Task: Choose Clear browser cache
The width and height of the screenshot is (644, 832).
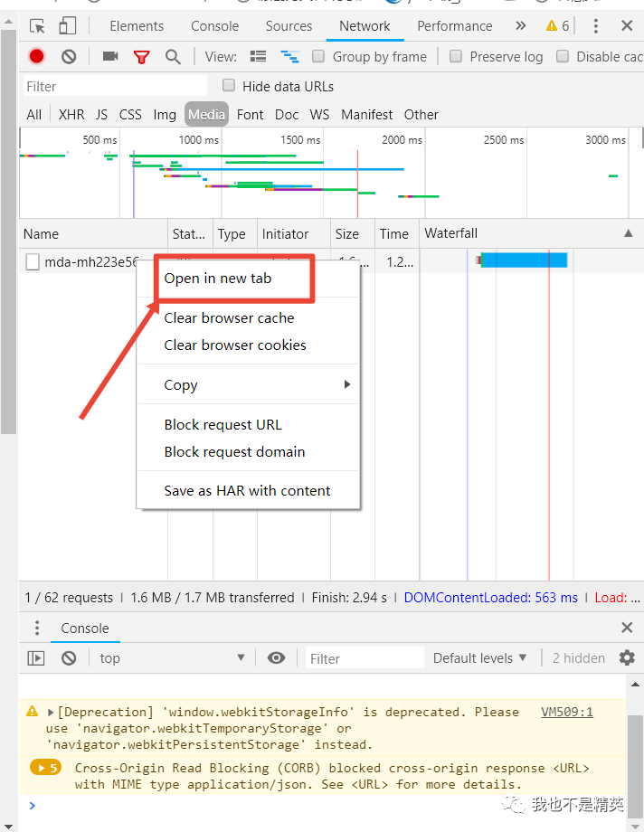Action: tap(248, 317)
